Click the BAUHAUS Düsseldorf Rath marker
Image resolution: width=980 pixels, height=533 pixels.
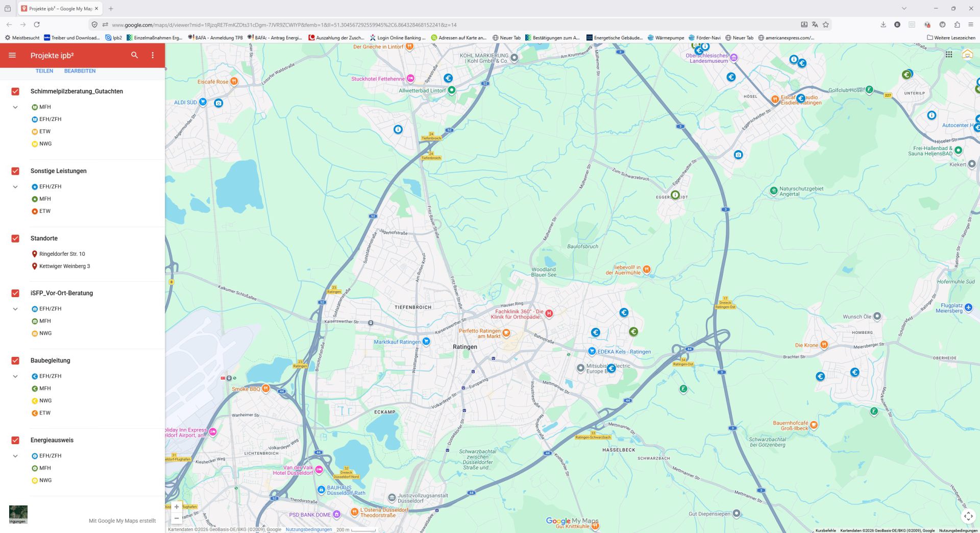[321, 490]
